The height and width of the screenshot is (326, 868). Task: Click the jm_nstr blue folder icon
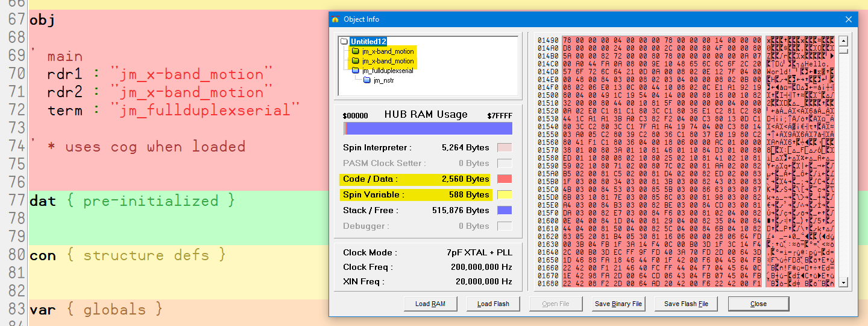click(366, 80)
